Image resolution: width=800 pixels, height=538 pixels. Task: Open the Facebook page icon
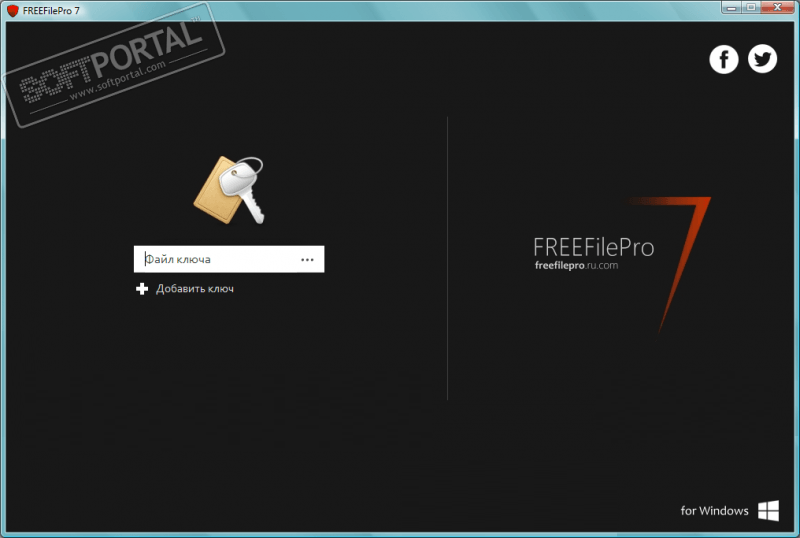coord(723,59)
